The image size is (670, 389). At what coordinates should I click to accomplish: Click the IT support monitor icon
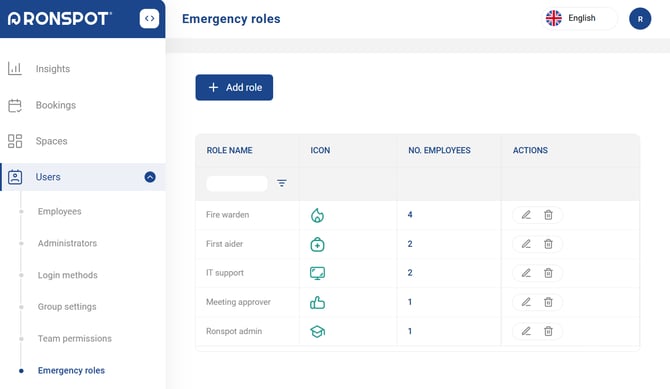317,273
